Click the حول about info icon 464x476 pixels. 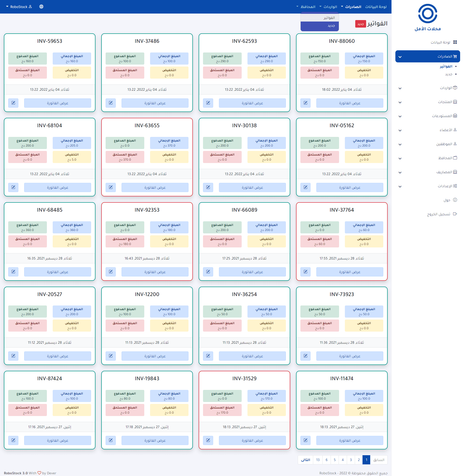455,200
